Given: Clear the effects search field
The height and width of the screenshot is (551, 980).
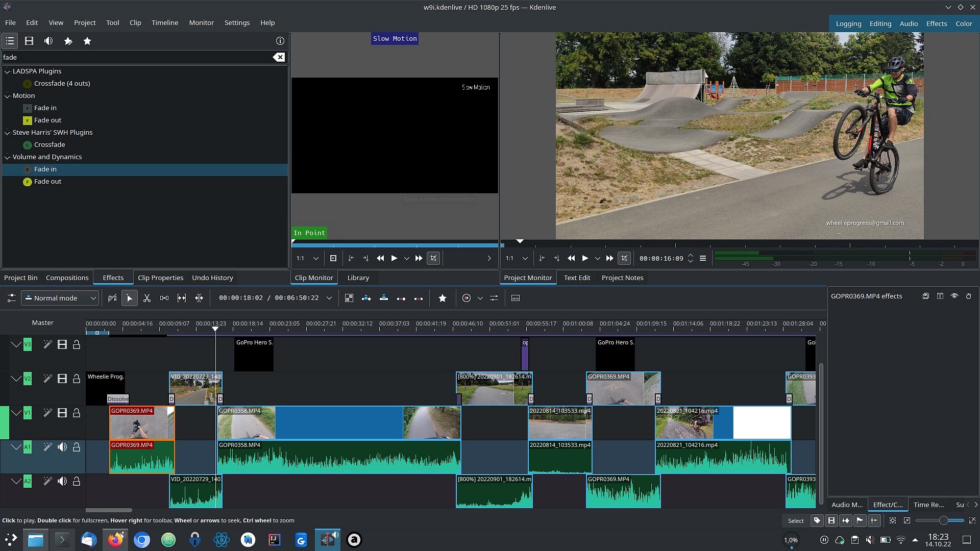Looking at the screenshot, I should point(279,57).
